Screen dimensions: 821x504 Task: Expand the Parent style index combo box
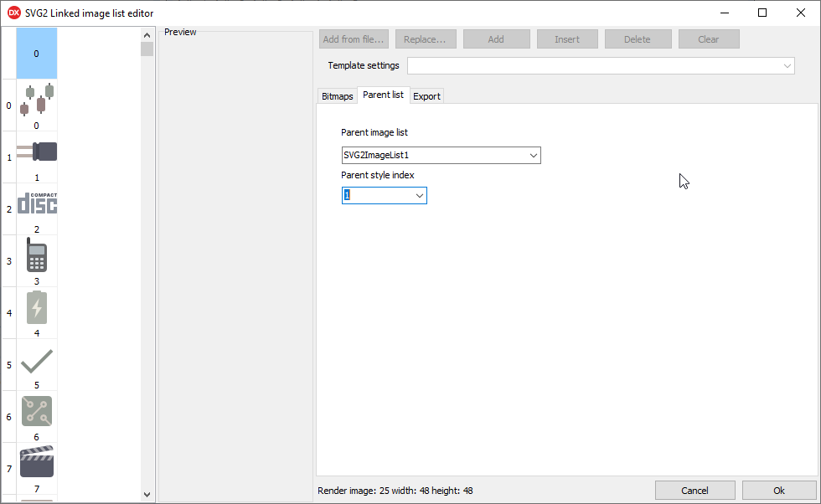[x=420, y=195]
